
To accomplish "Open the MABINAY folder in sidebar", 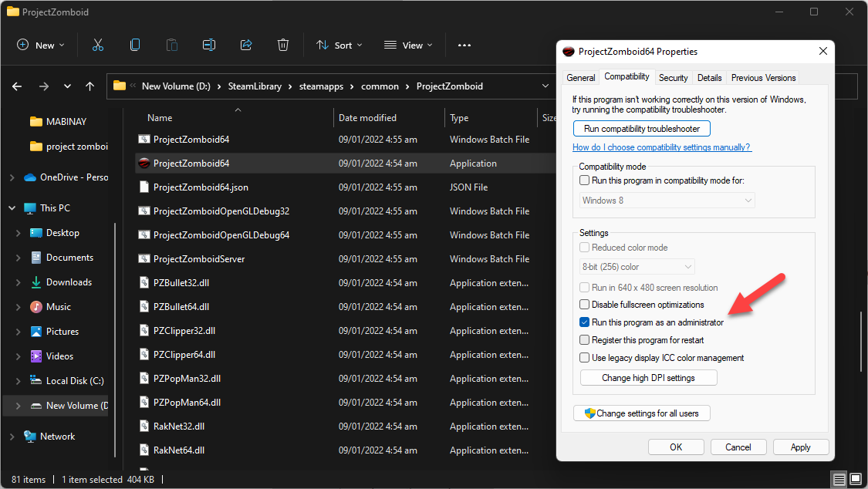I will (x=66, y=122).
